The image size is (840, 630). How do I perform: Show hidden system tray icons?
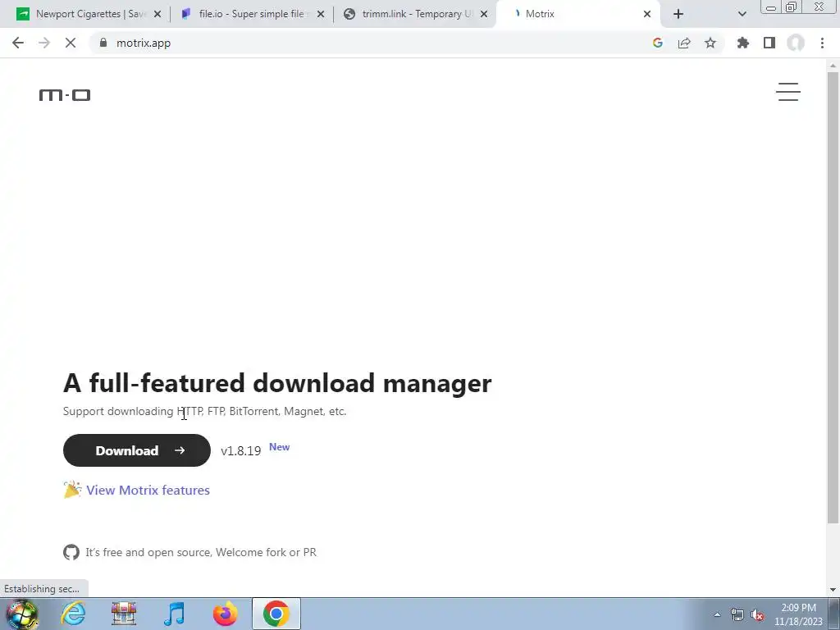717,615
